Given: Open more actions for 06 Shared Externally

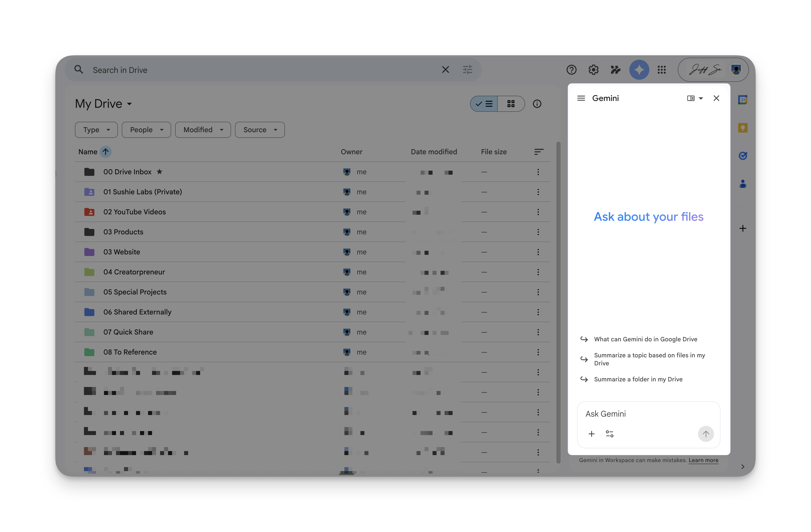Looking at the screenshot, I should click(538, 312).
